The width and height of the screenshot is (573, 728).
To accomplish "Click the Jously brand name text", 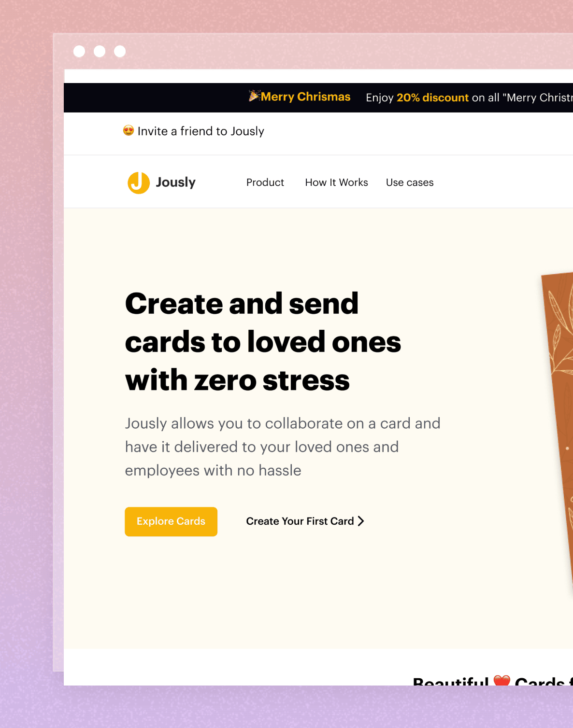I will [175, 182].
